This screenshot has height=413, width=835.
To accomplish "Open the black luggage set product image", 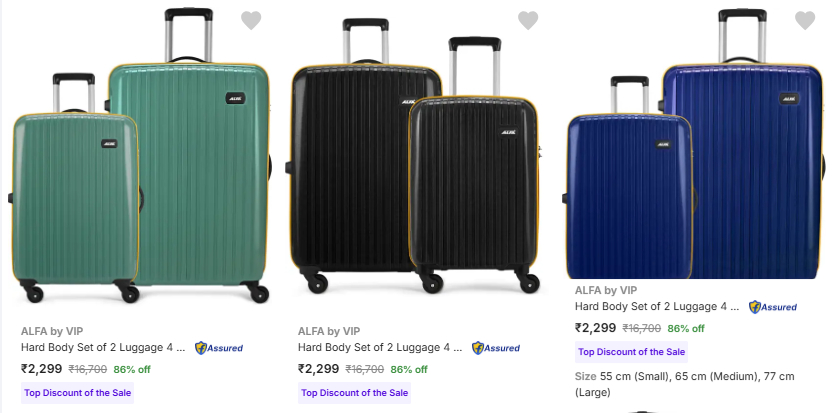I will coord(415,160).
